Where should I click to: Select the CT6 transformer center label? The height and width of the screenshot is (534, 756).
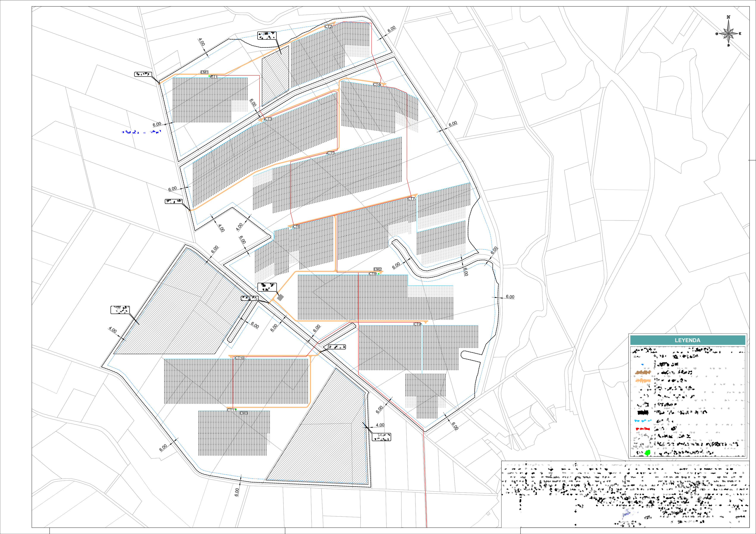296,227
